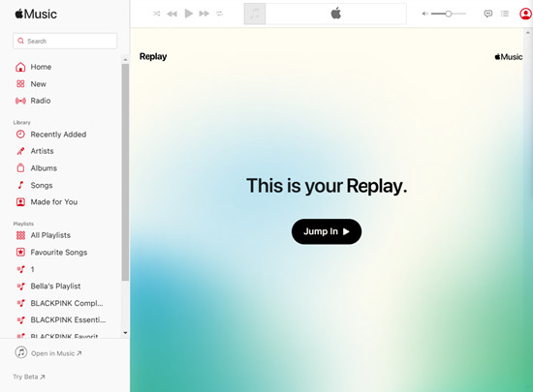Image resolution: width=533 pixels, height=392 pixels.
Task: Click the Home house icon
Action: click(20, 67)
